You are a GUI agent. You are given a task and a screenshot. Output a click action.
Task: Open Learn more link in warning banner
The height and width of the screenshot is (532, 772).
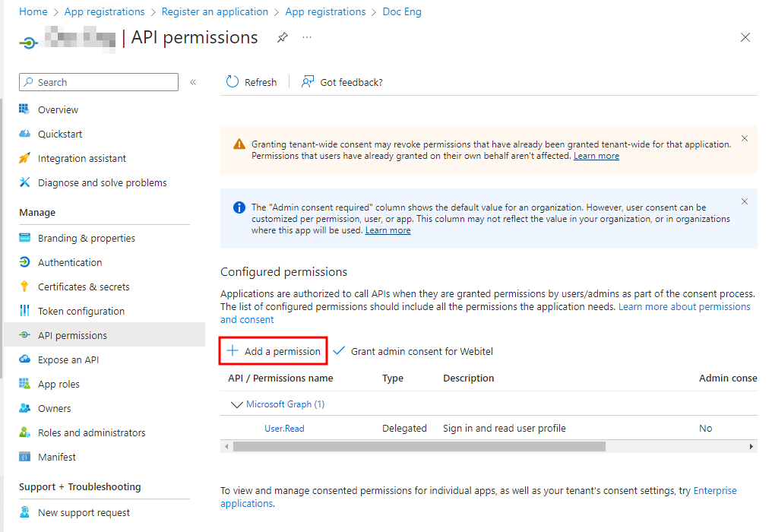click(596, 156)
